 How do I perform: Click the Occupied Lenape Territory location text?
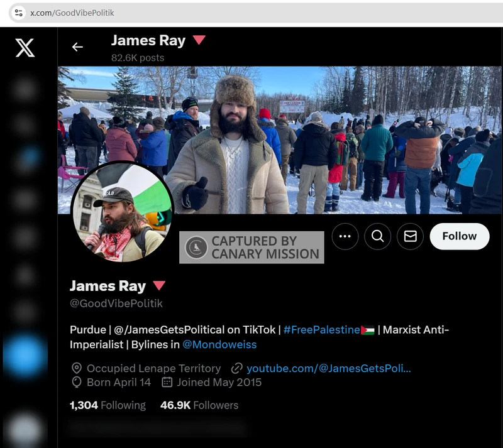pos(153,368)
